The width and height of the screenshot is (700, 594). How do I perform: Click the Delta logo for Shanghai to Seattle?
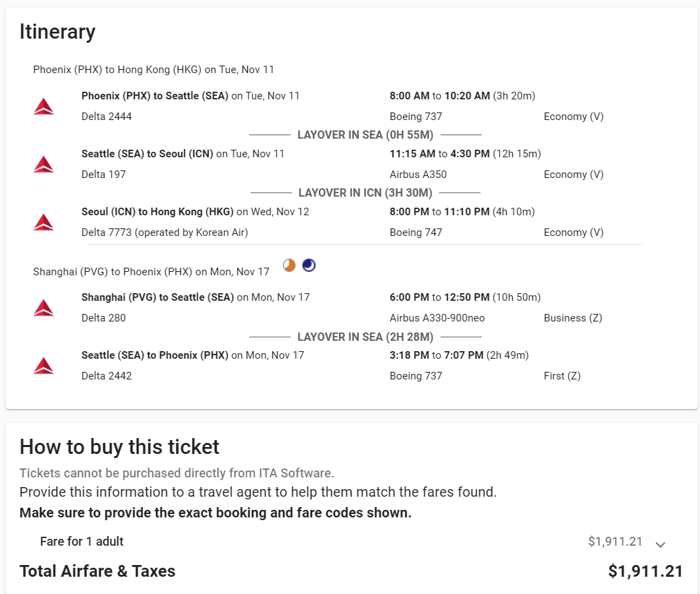pyautogui.click(x=43, y=308)
